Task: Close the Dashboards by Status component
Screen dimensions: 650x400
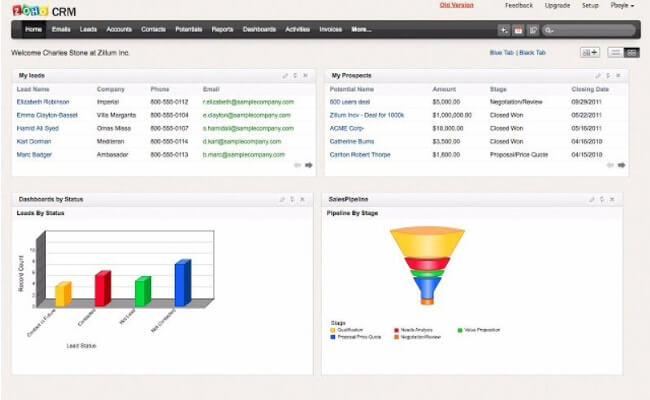Action: (x=303, y=200)
